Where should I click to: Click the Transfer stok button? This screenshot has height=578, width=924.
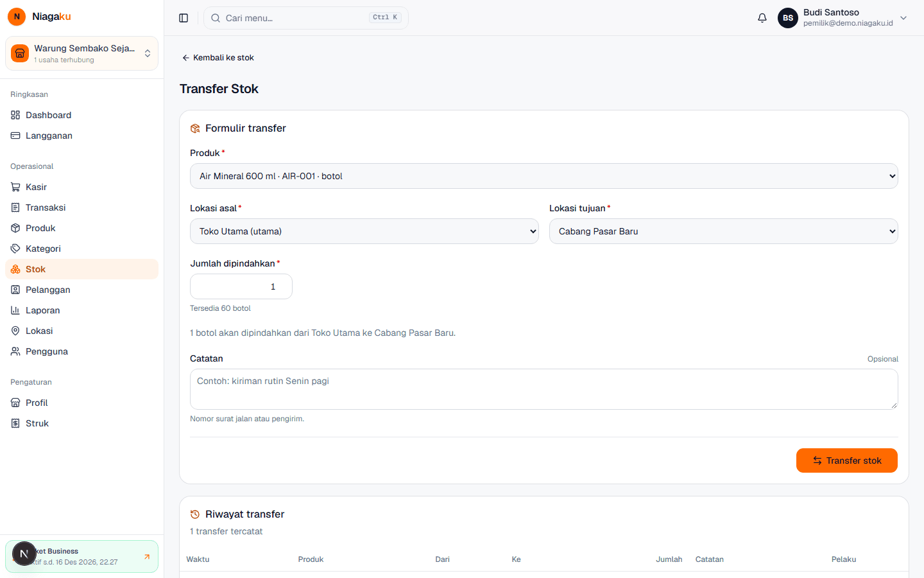coord(847,460)
